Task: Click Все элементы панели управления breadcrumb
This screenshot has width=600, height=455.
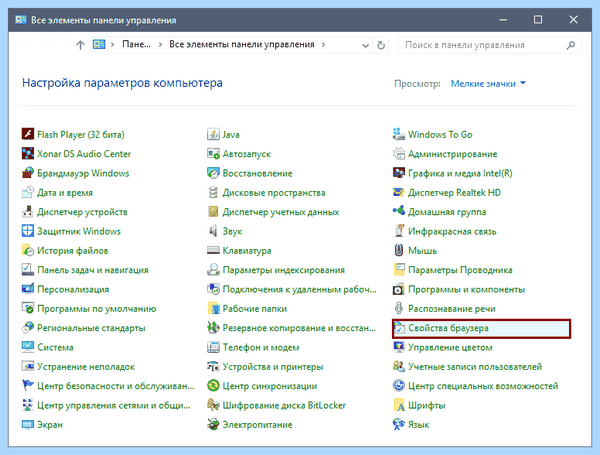Action: tap(242, 44)
